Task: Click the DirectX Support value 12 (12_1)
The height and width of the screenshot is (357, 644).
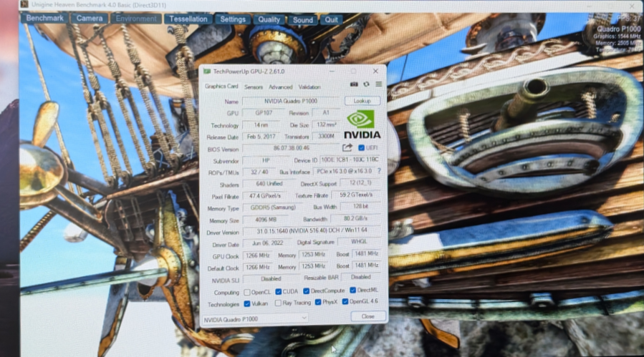Action: coord(360,182)
